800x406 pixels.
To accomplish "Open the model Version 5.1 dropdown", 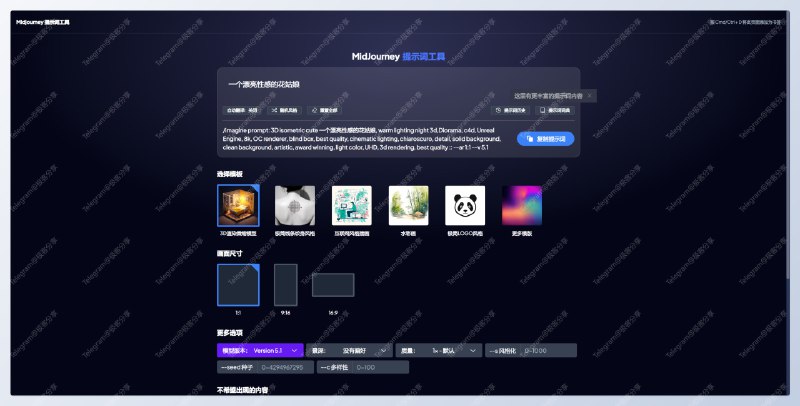I will tap(260, 351).
